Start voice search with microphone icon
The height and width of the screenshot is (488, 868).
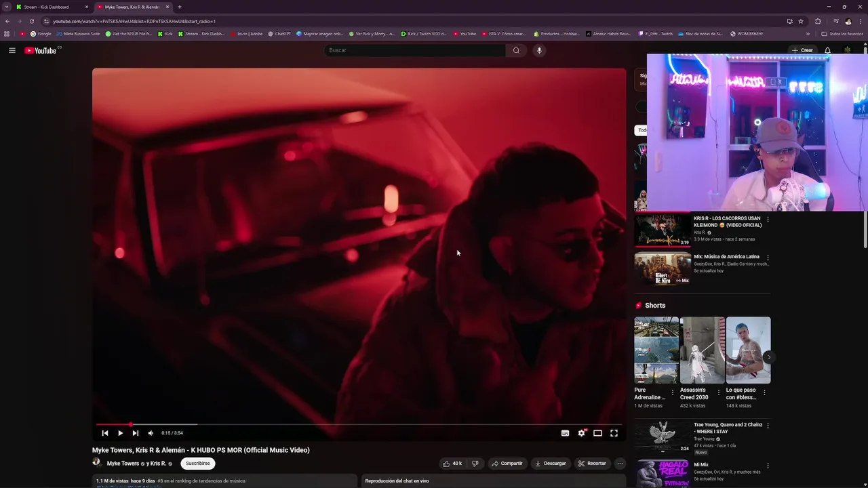coord(539,50)
